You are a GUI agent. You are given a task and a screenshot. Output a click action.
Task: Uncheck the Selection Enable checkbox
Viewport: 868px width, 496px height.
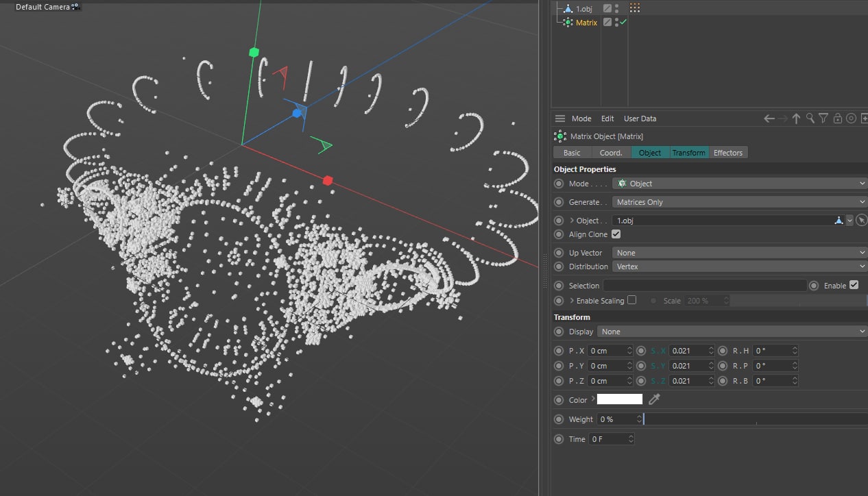854,285
